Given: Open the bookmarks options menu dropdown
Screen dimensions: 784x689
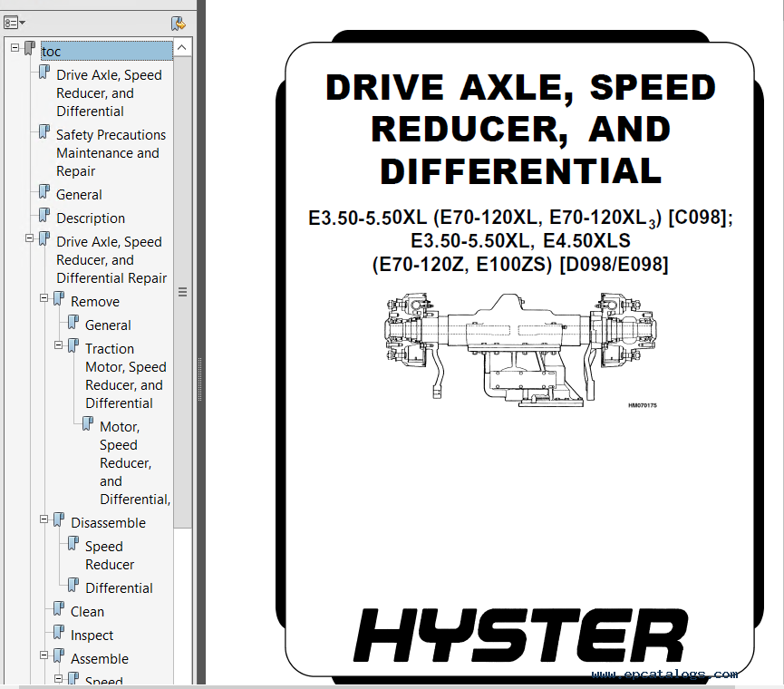Looking at the screenshot, I should (x=15, y=23).
